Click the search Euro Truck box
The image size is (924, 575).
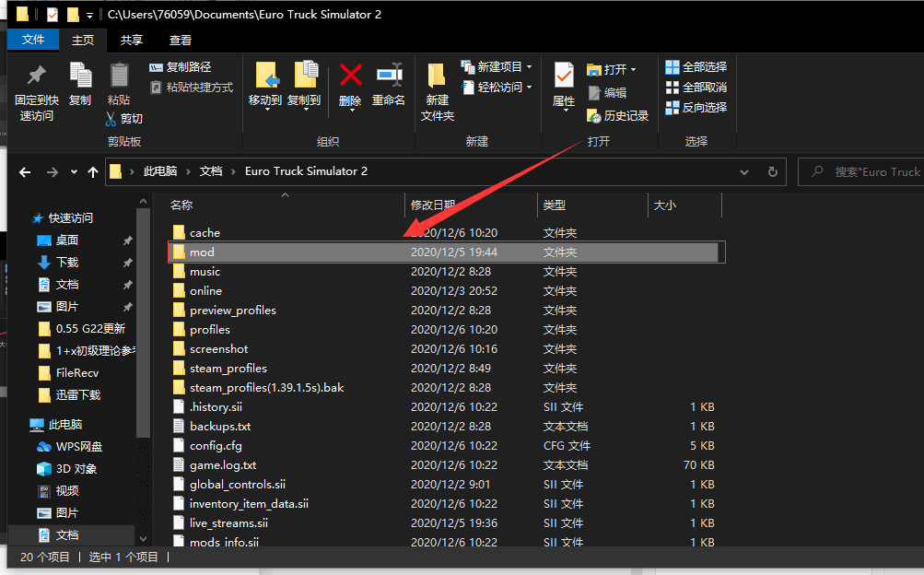863,172
